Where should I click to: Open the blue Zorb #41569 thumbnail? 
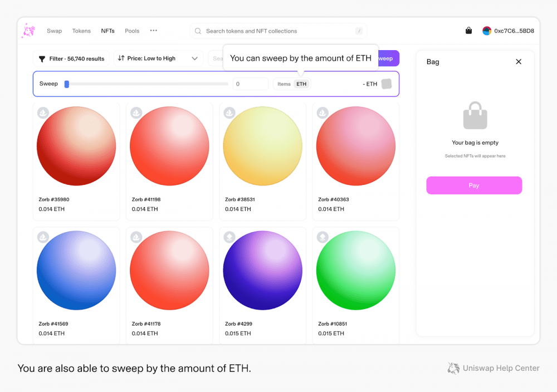(x=76, y=270)
